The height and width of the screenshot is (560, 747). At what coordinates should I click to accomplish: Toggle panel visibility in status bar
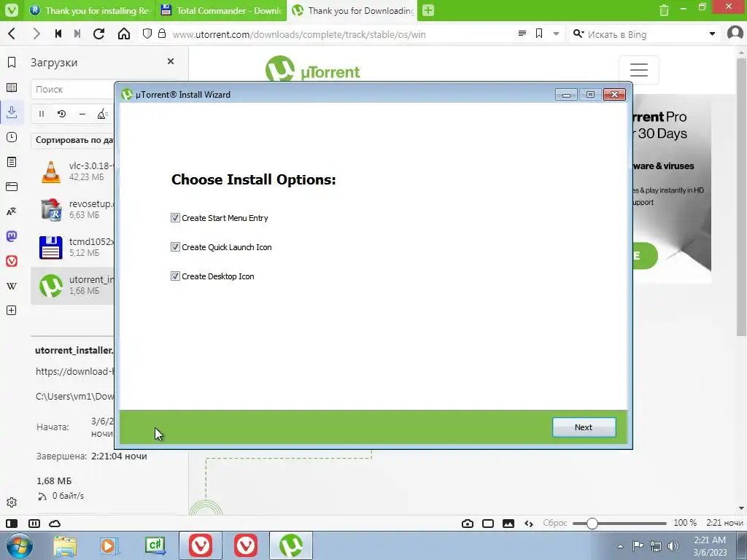(12, 524)
